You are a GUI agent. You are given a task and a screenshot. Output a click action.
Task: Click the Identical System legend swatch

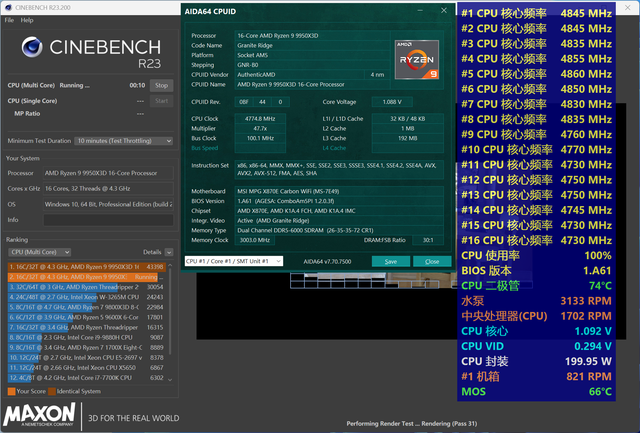(x=52, y=391)
